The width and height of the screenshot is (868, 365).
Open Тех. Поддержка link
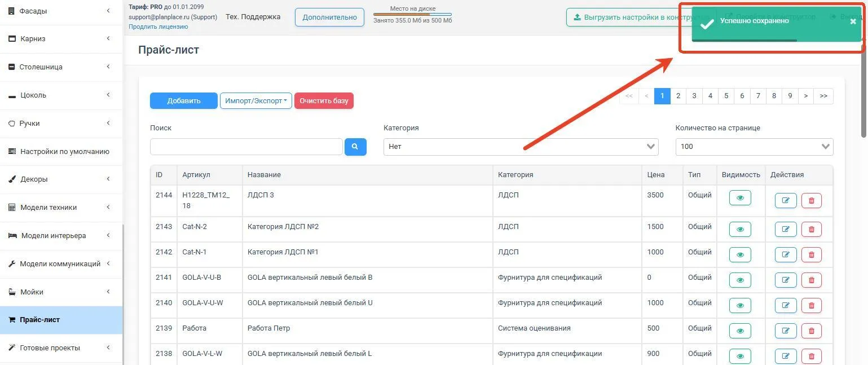pyautogui.click(x=253, y=17)
